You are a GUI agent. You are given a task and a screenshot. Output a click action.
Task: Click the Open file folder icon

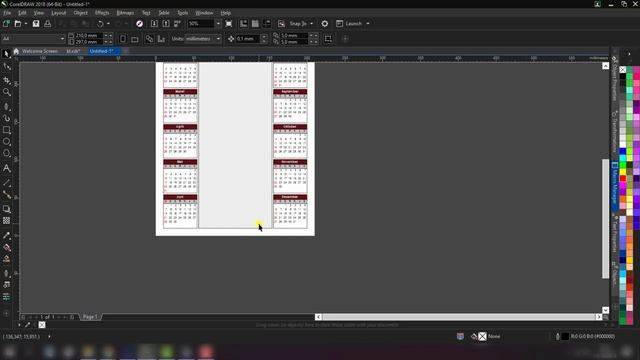(18, 24)
